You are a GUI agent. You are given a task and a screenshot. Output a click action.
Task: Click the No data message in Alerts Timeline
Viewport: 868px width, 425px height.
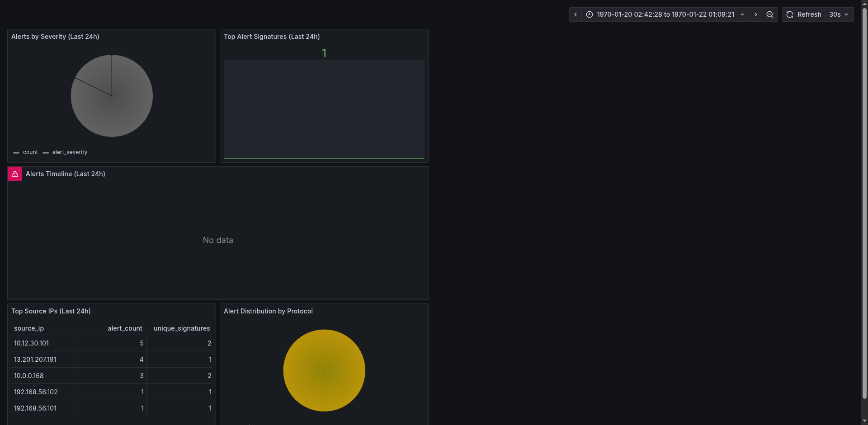click(218, 240)
